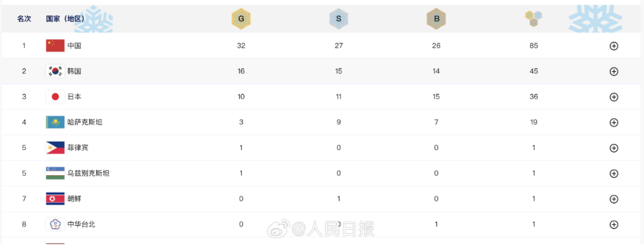The height and width of the screenshot is (250, 644).
Task: Expand the 韩国 row with plus icon
Action: 614,71
